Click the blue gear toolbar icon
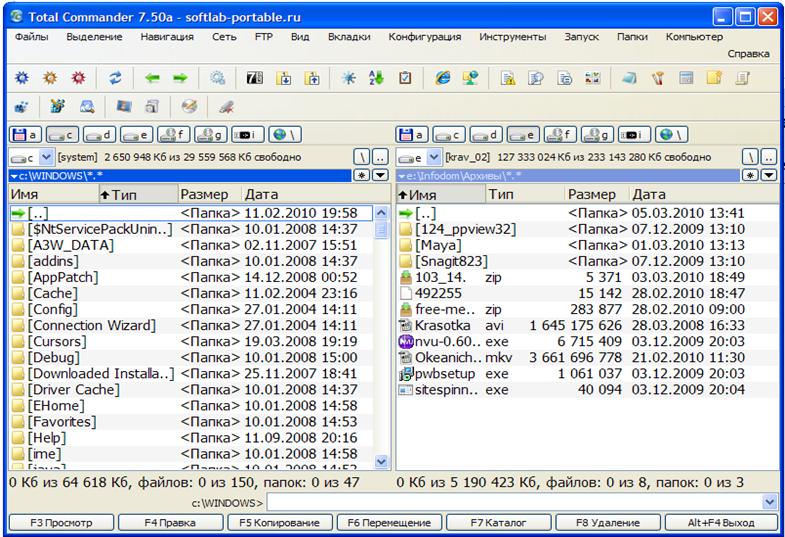The height and width of the screenshot is (537, 785). click(x=22, y=78)
